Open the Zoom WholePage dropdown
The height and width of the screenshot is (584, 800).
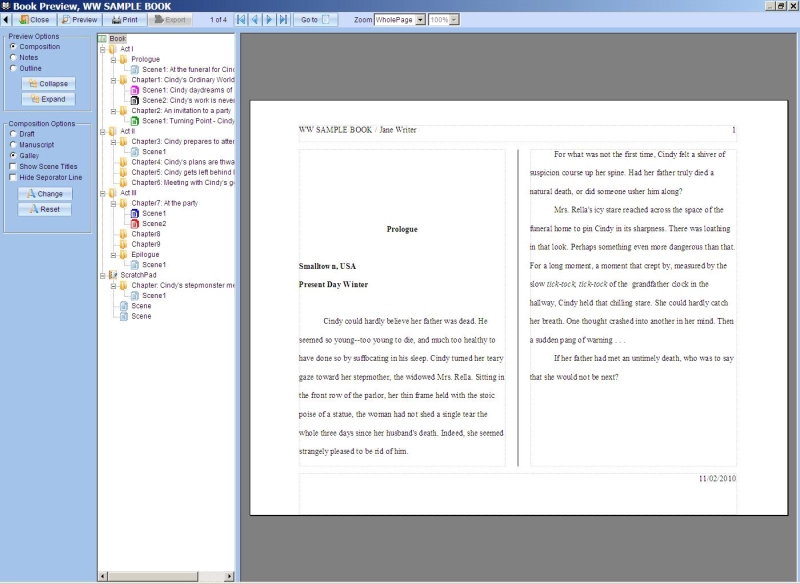420,20
